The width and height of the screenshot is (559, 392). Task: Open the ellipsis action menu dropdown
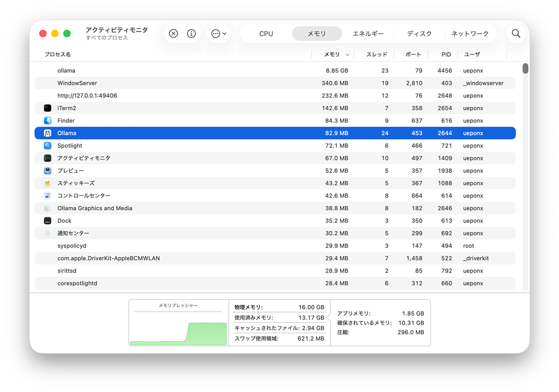point(218,33)
